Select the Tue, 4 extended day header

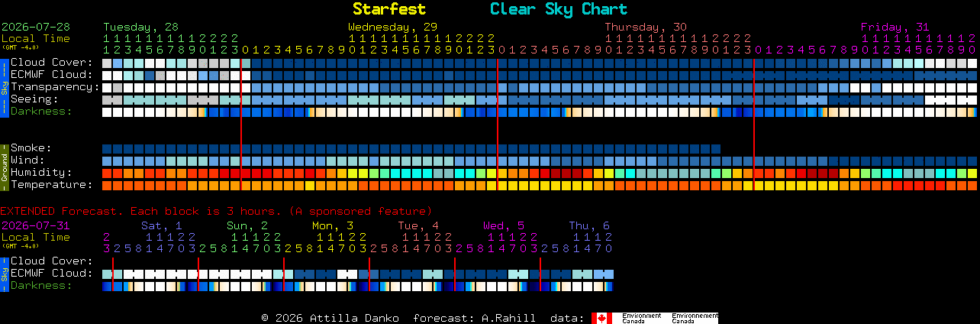coord(418,225)
